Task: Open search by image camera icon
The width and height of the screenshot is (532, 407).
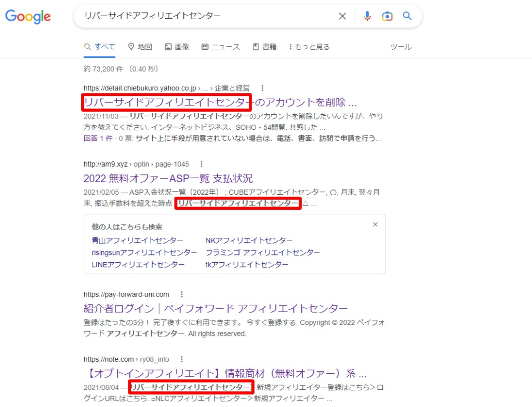Action: tap(387, 16)
